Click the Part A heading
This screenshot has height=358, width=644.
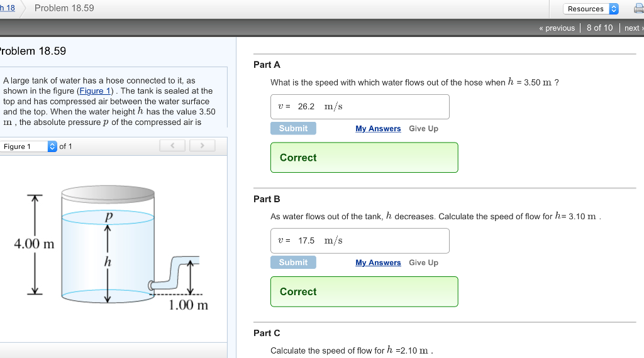267,65
